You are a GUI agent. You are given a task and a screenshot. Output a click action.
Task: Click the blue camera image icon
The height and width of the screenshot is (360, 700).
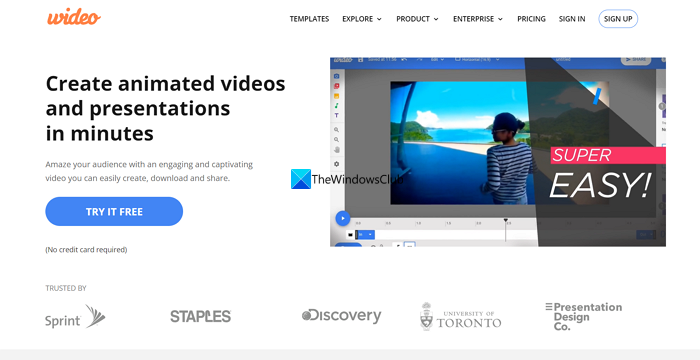[337, 76]
